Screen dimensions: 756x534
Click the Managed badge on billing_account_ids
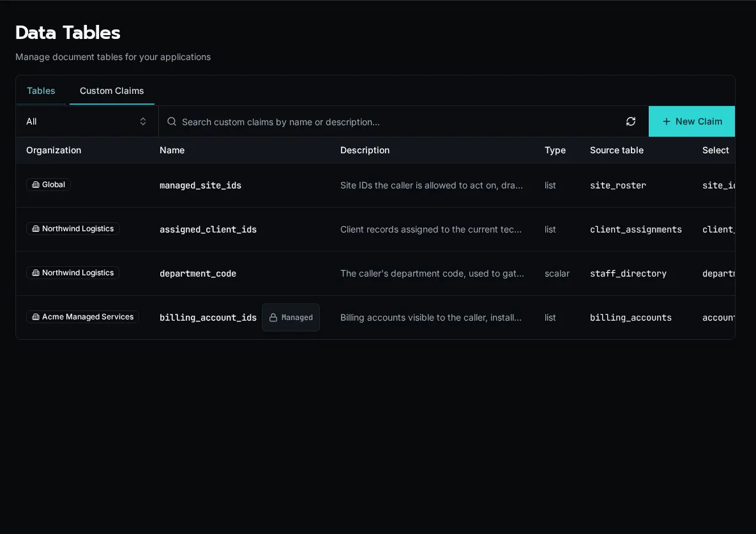(291, 317)
